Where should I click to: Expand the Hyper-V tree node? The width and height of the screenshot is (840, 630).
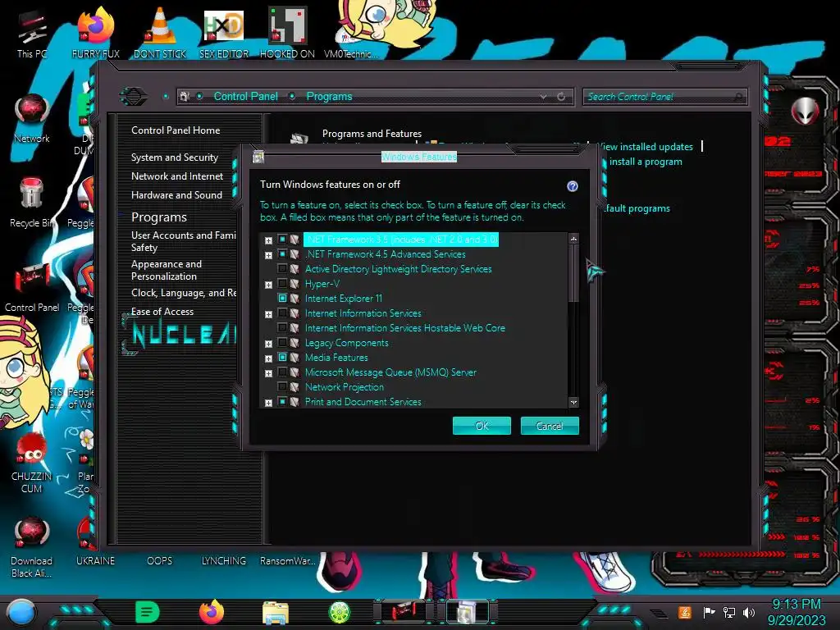click(x=268, y=285)
